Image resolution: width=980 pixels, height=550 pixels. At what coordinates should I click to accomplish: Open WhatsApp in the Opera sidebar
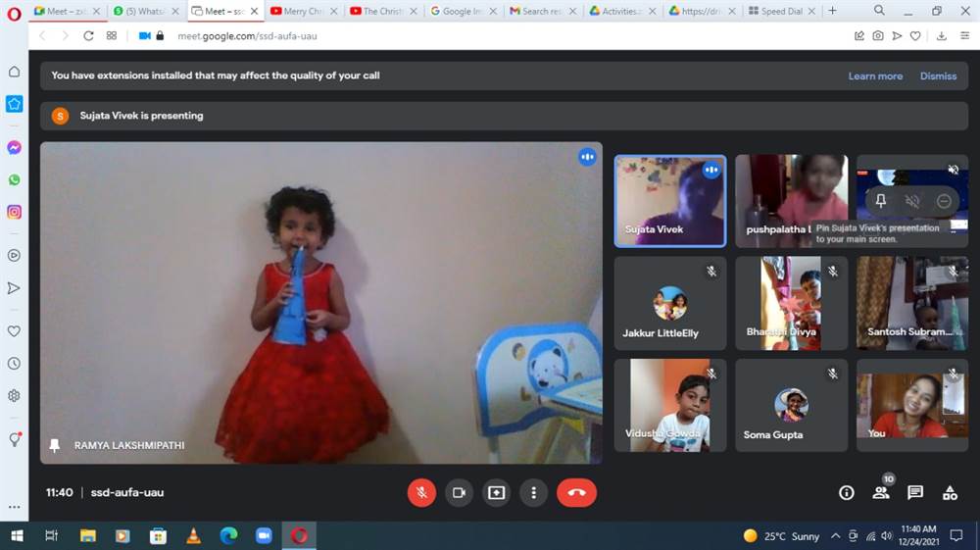[x=14, y=179]
